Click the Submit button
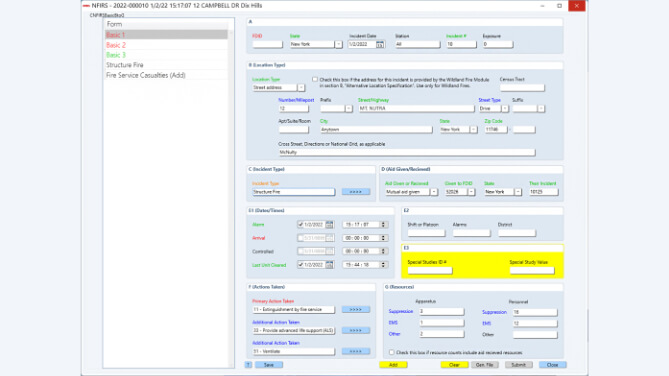Screen dimensions: 669x376 pos(518,365)
